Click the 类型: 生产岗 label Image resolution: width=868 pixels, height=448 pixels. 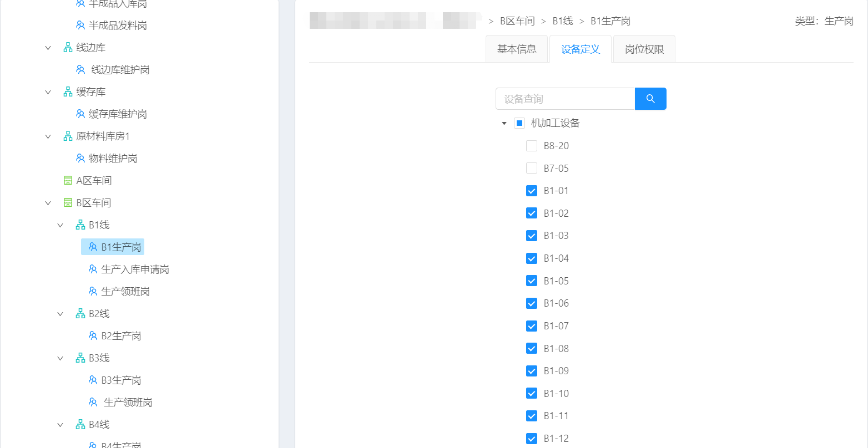point(824,21)
